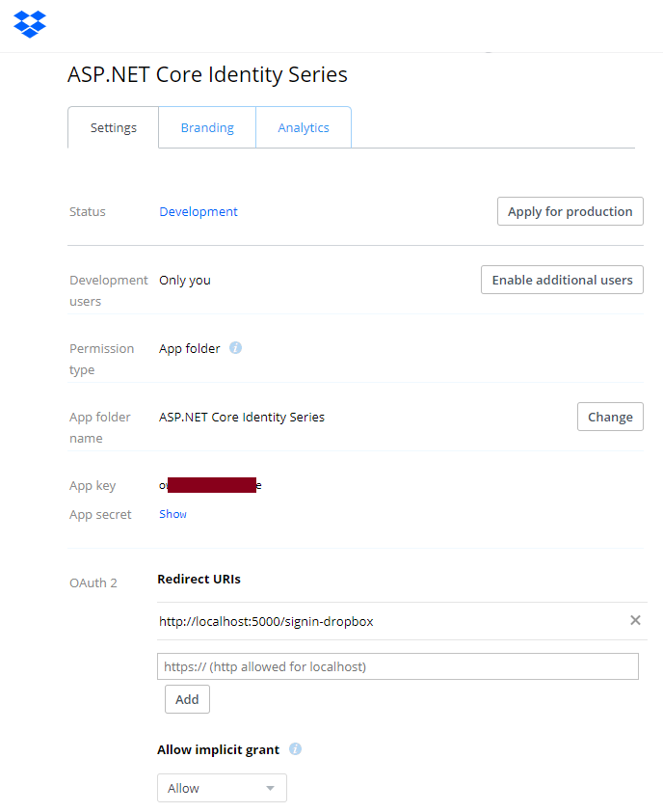Select the existing localhost redirect URI text
663x812 pixels.
(266, 621)
